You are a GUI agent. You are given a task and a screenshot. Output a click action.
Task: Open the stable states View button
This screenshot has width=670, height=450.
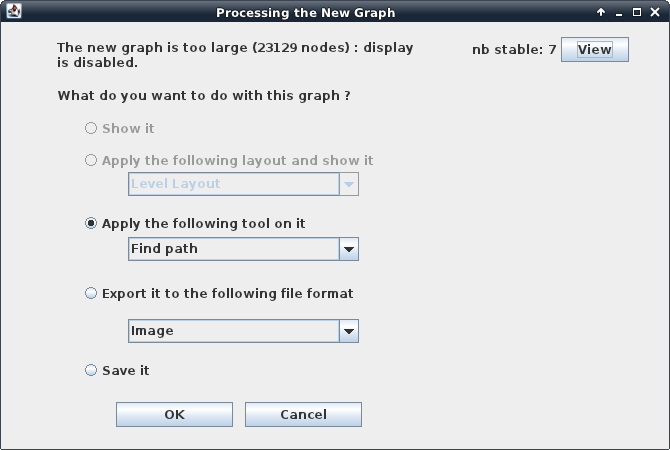(594, 50)
